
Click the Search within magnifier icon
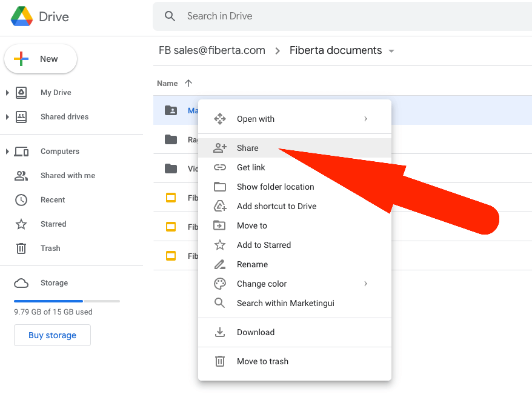pos(220,303)
